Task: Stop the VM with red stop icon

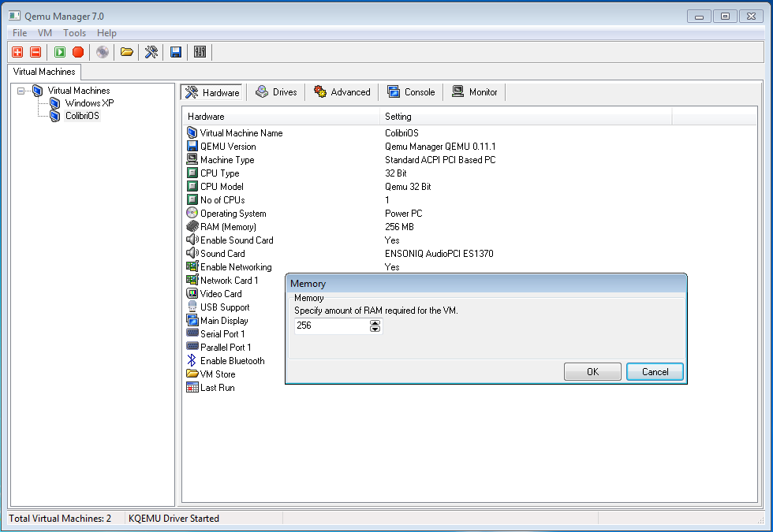Action: [78, 52]
